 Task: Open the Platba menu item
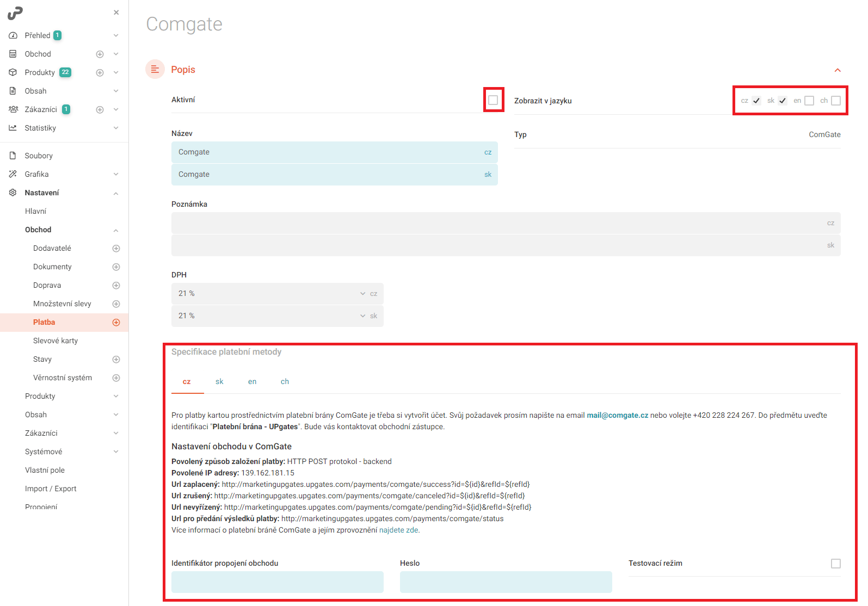pyautogui.click(x=44, y=322)
